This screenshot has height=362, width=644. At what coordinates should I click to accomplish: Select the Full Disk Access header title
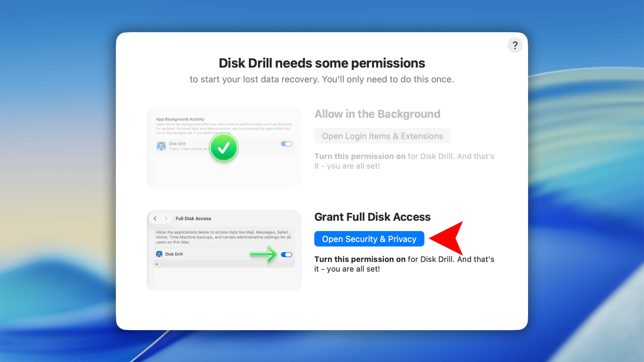tap(193, 218)
